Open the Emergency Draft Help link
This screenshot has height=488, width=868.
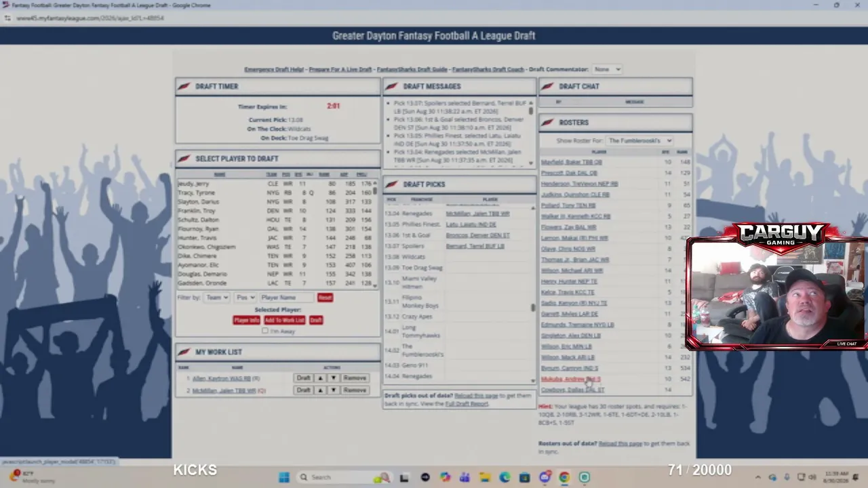coord(274,69)
